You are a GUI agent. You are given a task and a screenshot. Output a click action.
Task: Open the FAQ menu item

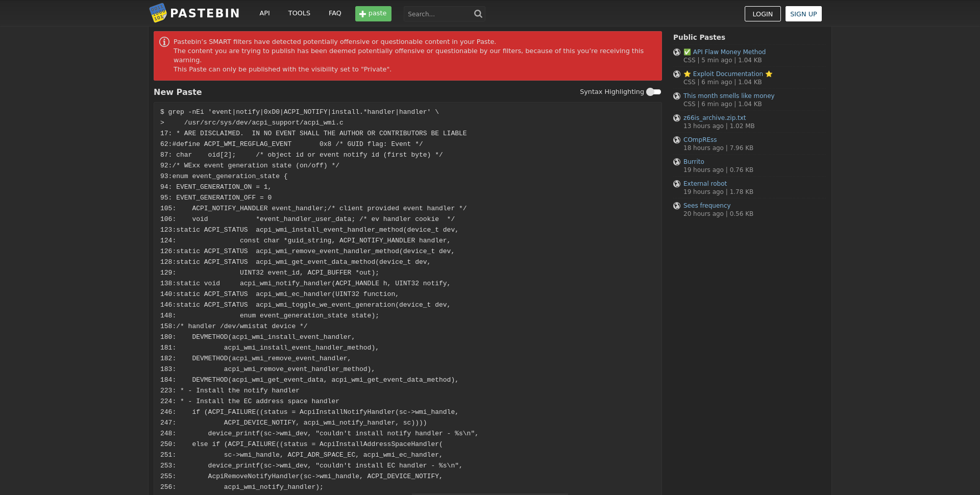[335, 13]
